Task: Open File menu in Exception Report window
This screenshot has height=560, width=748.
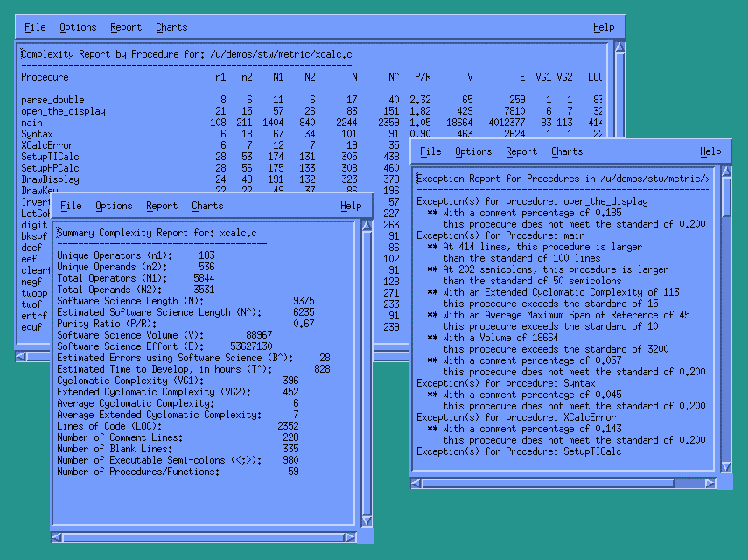Action: 430,151
